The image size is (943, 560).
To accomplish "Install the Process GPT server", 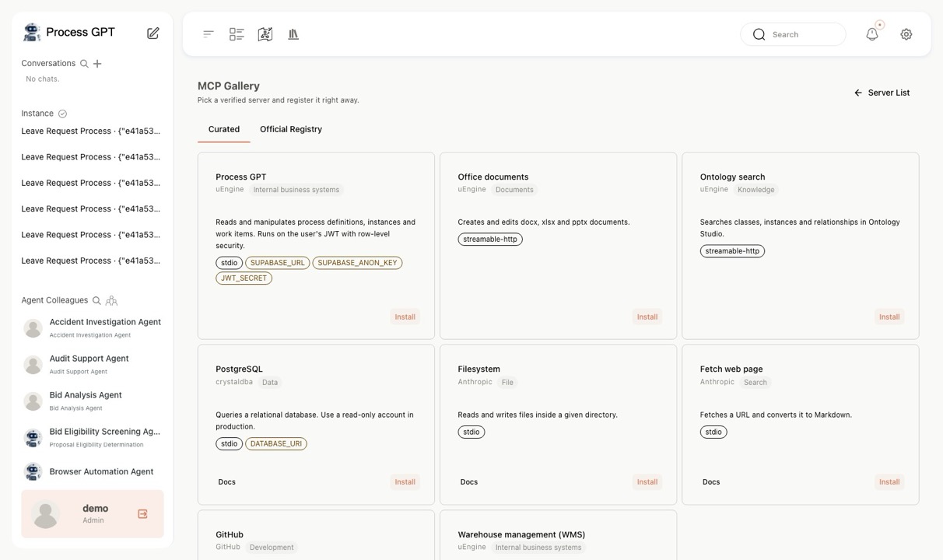I will click(405, 317).
